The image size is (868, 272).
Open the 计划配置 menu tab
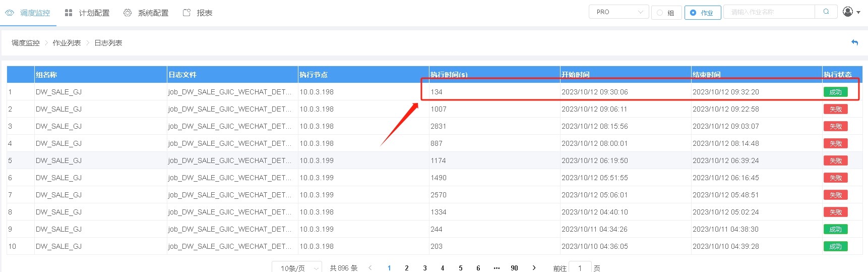pos(94,13)
